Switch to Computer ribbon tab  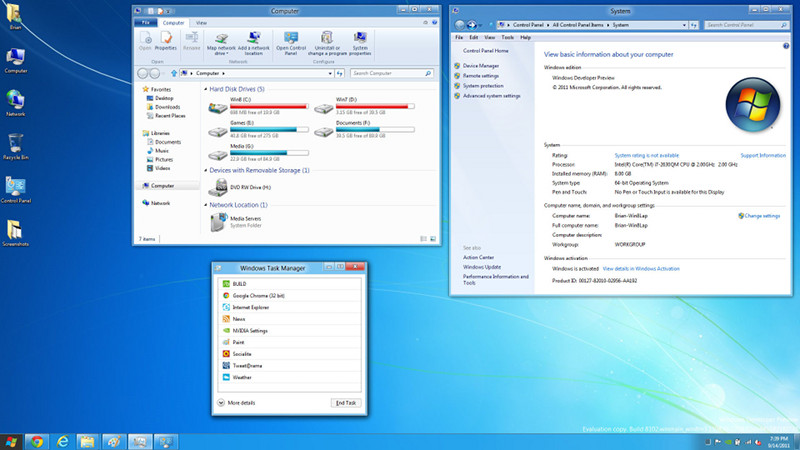point(173,23)
